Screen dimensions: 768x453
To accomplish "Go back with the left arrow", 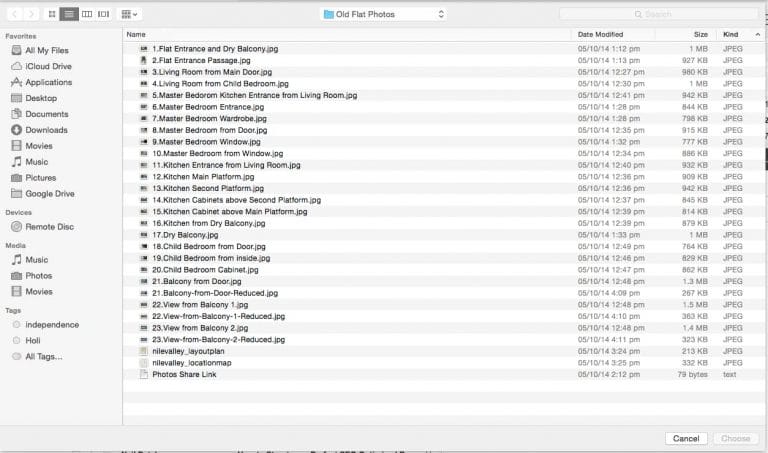I will pyautogui.click(x=13, y=14).
